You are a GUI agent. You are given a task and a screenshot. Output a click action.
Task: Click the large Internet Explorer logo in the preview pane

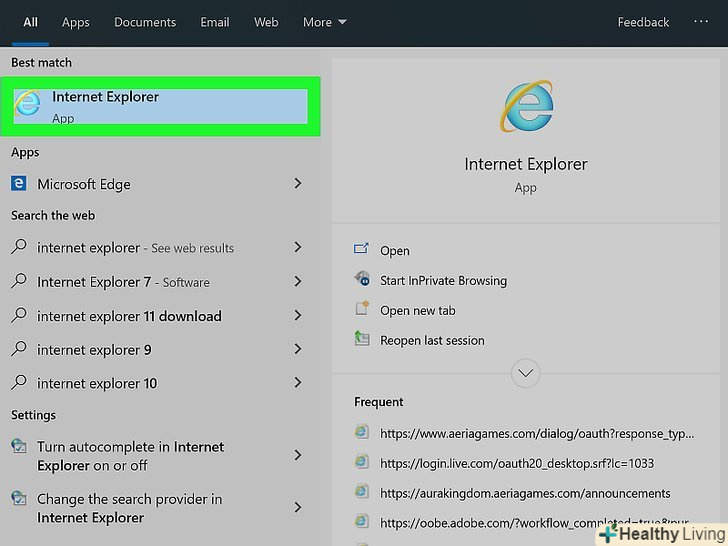[526, 106]
